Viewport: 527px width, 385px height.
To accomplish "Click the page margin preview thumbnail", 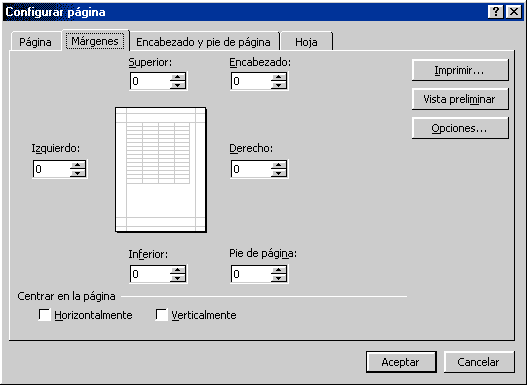I will pyautogui.click(x=161, y=170).
